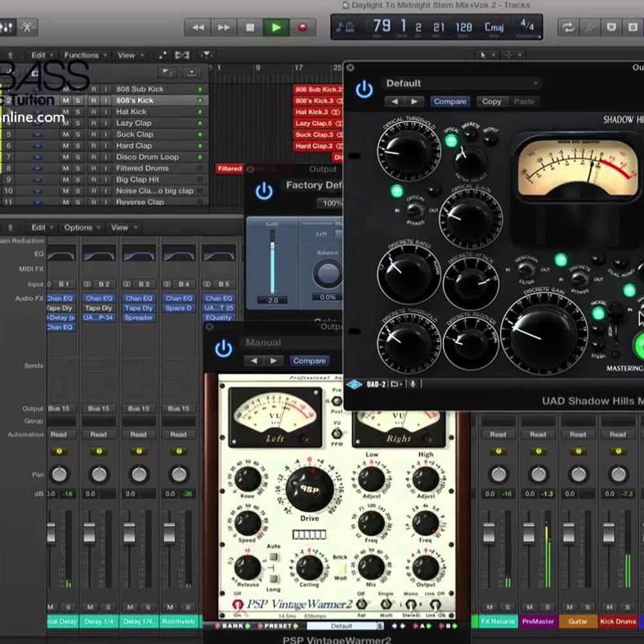The image size is (644, 644).
Task: Click the red PSP On/Off power icon
Action: coord(238,604)
